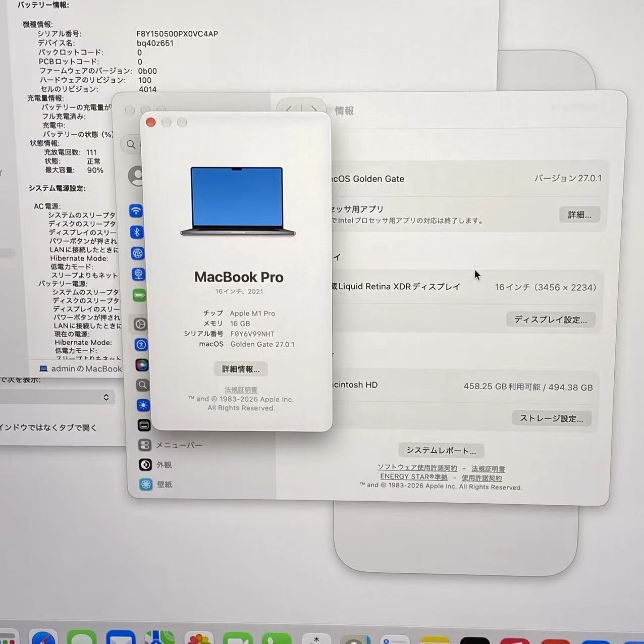The width and height of the screenshot is (644, 644).
Task: Open 使用許諾契約 link in settings footer
Action: tap(481, 478)
